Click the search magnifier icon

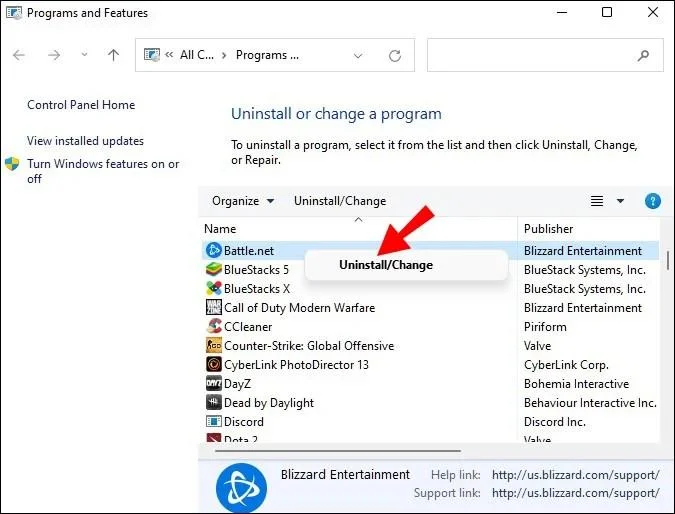pos(643,55)
